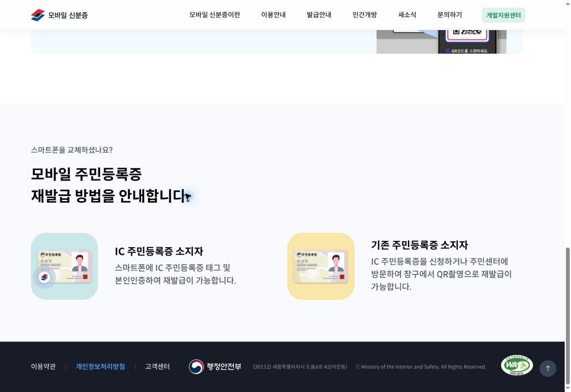The height and width of the screenshot is (392, 571).
Task: Open the 고객센터 footer link
Action: point(158,367)
